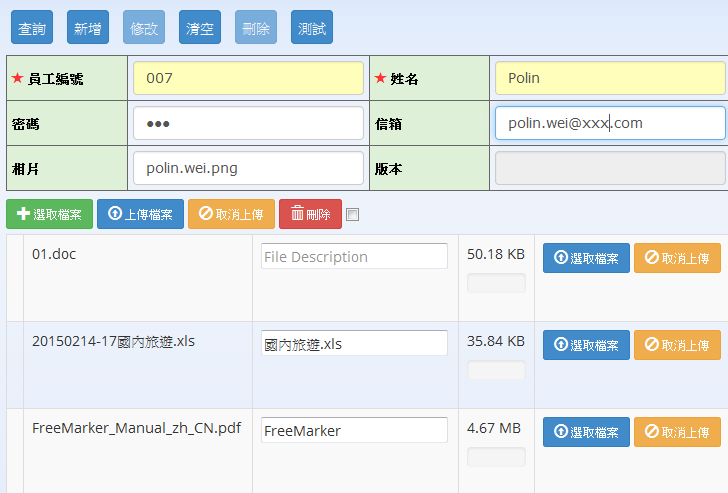Cancel upload for 20150214-17國內旅遊.xls row
The width and height of the screenshot is (728, 493).
coord(677,345)
